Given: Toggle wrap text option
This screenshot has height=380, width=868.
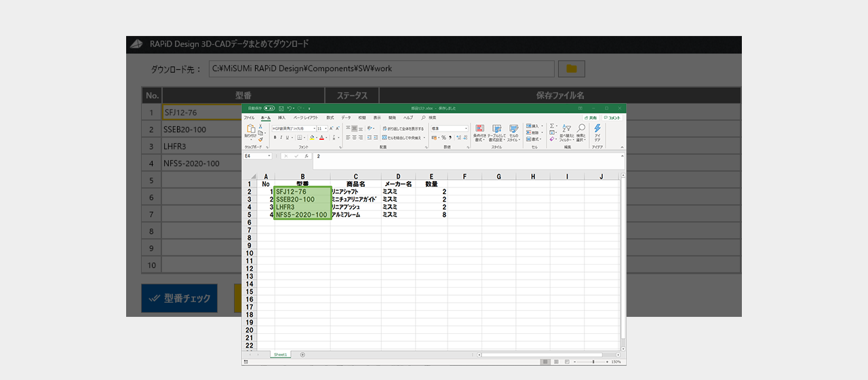Looking at the screenshot, I should tap(403, 128).
